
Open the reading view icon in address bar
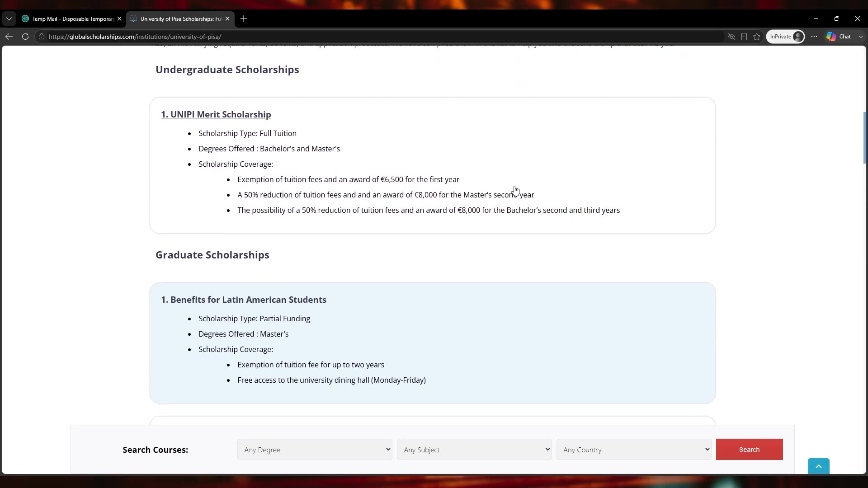(x=744, y=37)
